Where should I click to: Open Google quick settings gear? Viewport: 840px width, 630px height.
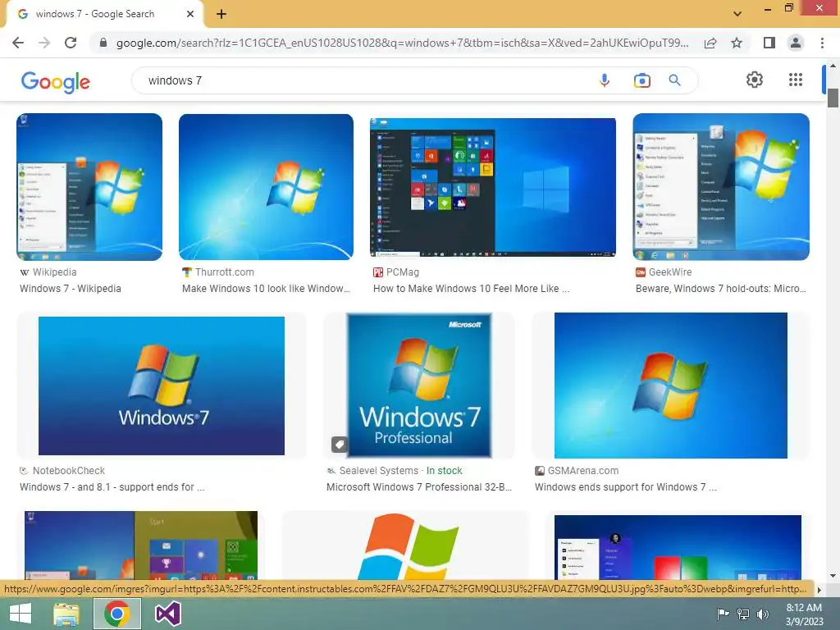pyautogui.click(x=755, y=80)
